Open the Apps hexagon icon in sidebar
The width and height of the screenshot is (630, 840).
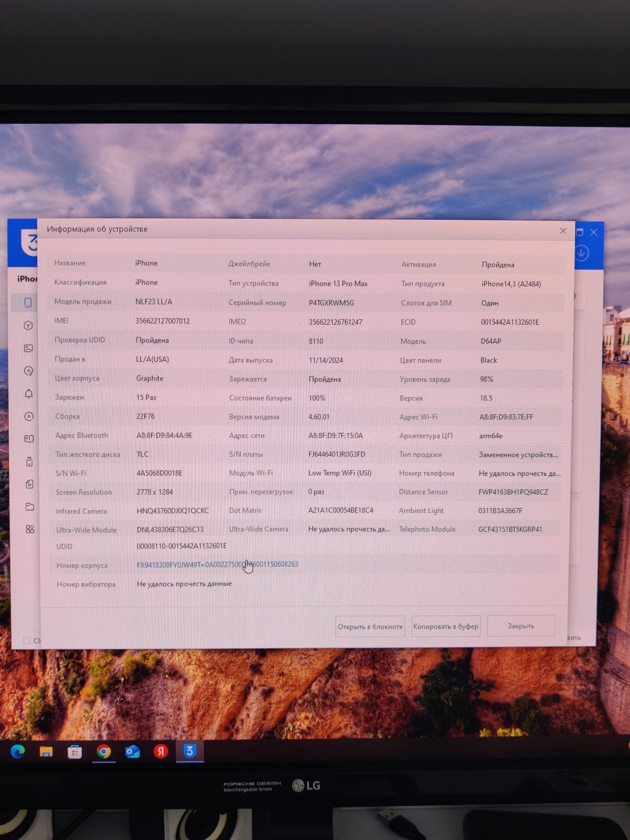[29, 325]
